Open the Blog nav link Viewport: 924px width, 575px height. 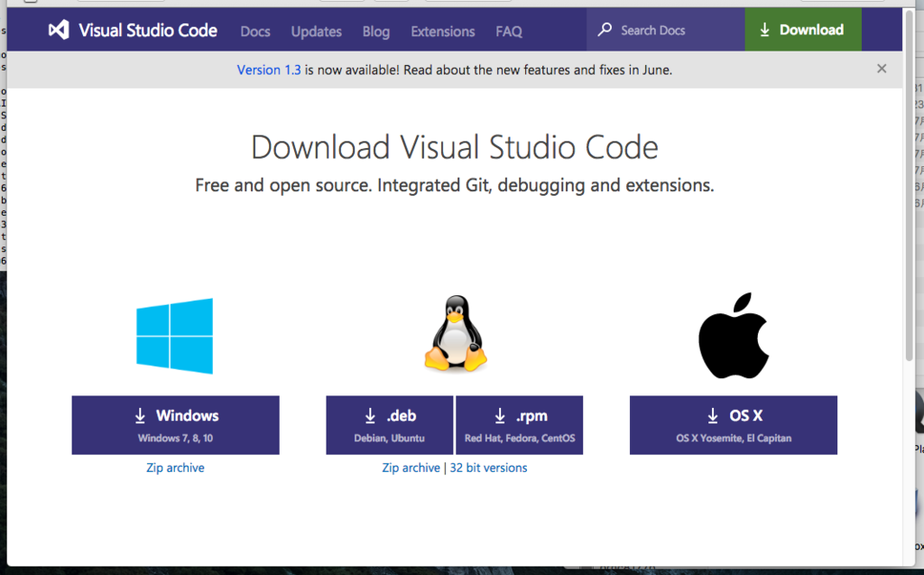(376, 32)
